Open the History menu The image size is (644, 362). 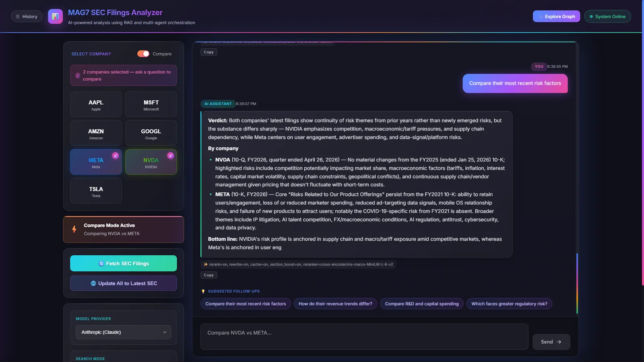27,17
